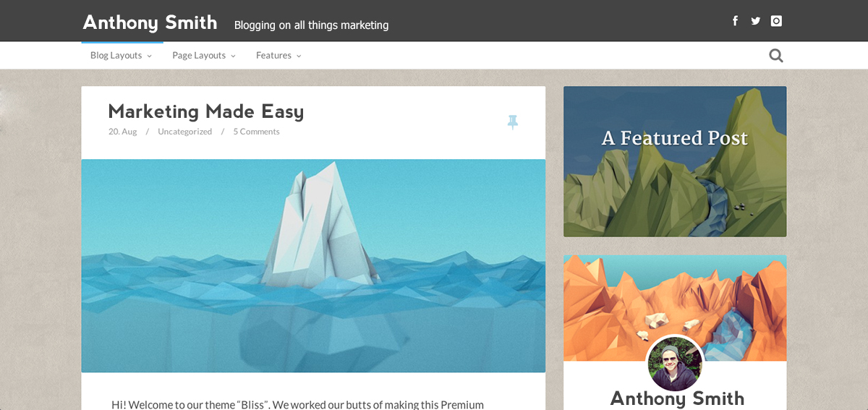
Task: Open the Facebook social icon link
Action: click(735, 21)
